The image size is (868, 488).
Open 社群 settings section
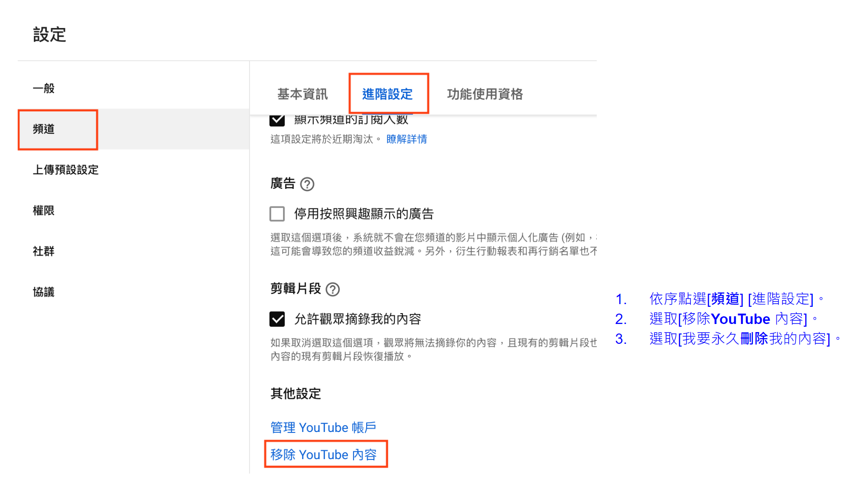tap(44, 251)
